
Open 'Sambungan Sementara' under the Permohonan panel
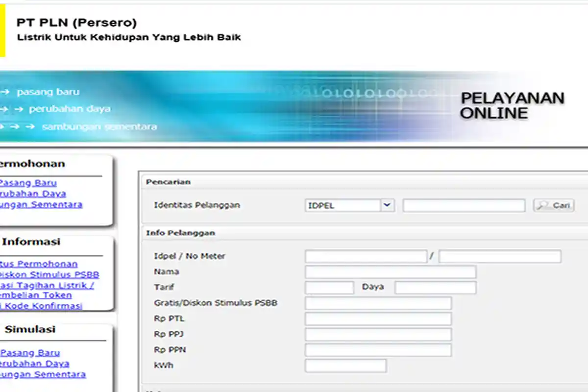click(41, 204)
